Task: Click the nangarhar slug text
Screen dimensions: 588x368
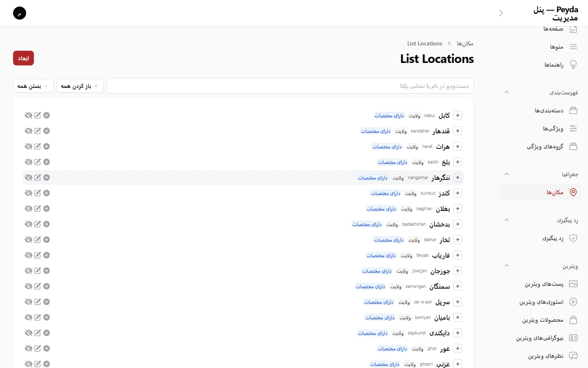Action: click(418, 177)
